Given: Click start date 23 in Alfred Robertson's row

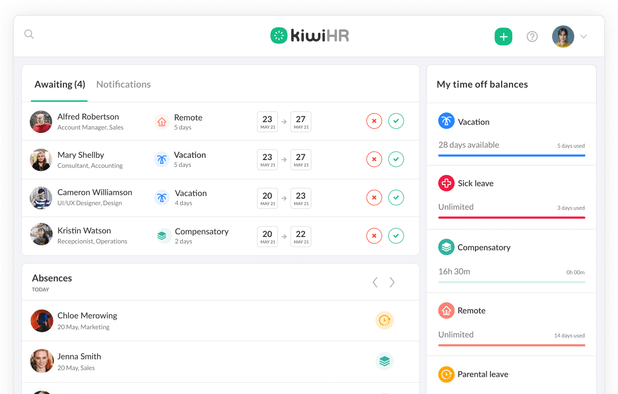Looking at the screenshot, I should click(268, 122).
